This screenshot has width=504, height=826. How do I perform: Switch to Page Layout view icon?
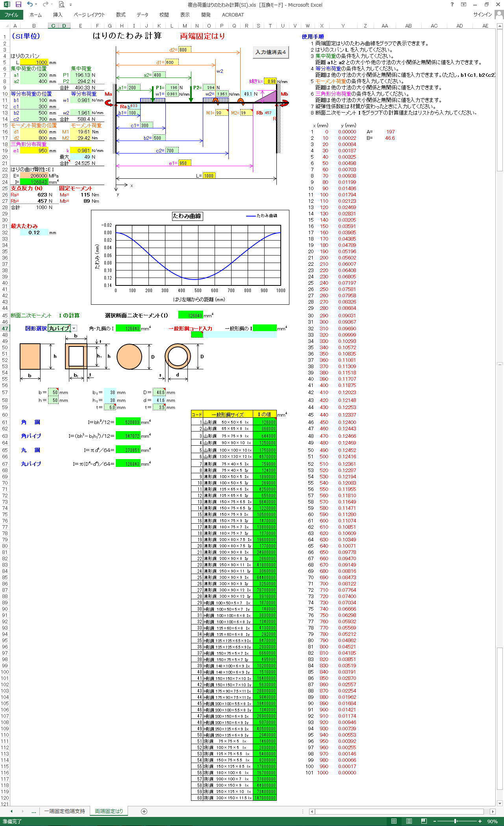point(409,821)
